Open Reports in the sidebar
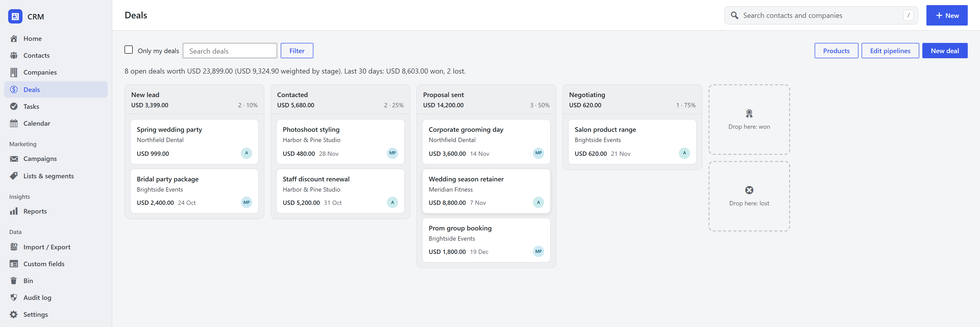This screenshot has width=980, height=327. (x=56, y=211)
